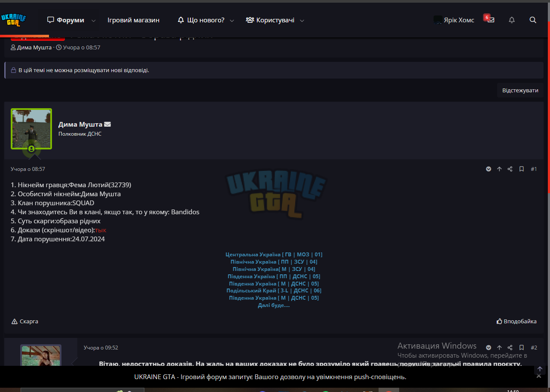
Task: Click Дима Мушта username in post
Action: [80, 124]
